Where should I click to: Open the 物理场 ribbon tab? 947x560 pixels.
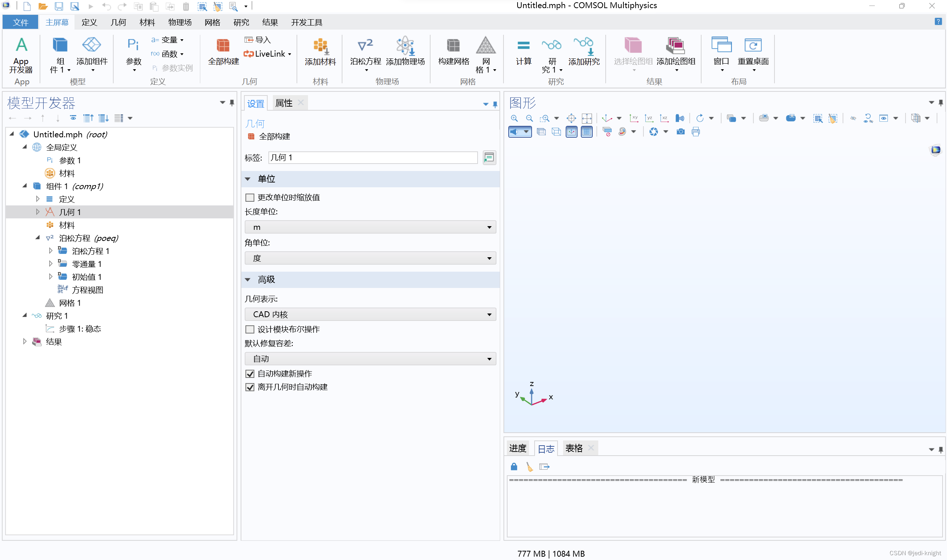[180, 22]
